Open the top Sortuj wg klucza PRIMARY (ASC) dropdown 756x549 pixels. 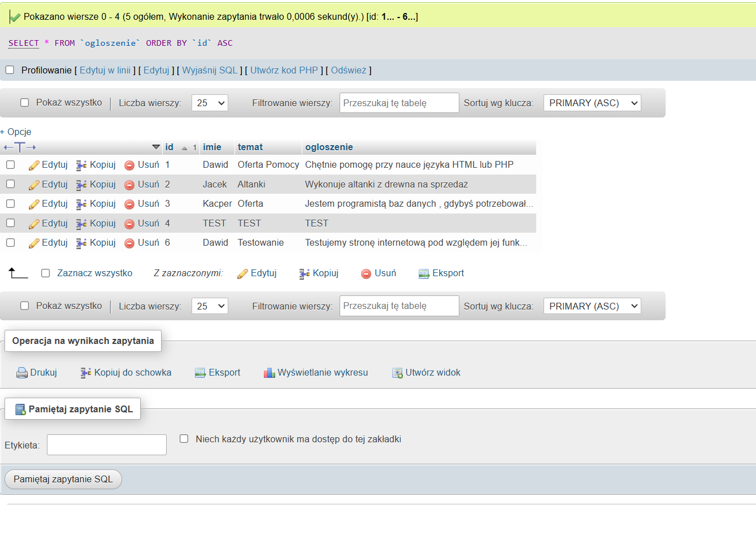coord(592,103)
